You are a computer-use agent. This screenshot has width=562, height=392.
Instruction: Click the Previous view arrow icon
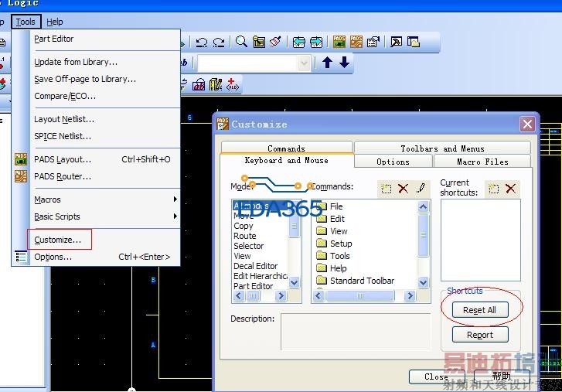pyautogui.click(x=298, y=43)
